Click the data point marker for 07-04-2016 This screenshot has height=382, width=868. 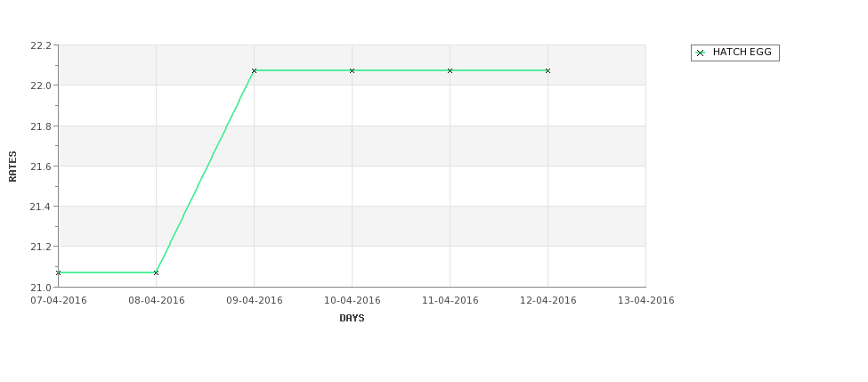click(59, 272)
